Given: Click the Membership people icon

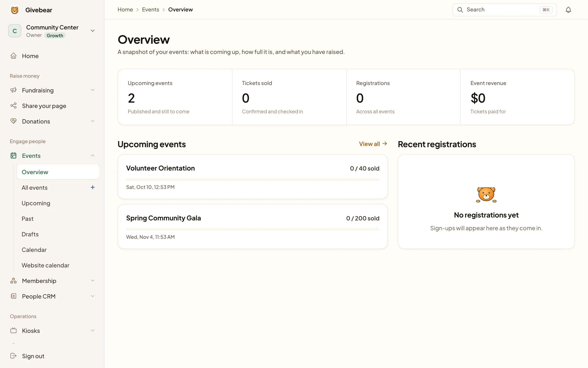Looking at the screenshot, I should click(x=13, y=281).
